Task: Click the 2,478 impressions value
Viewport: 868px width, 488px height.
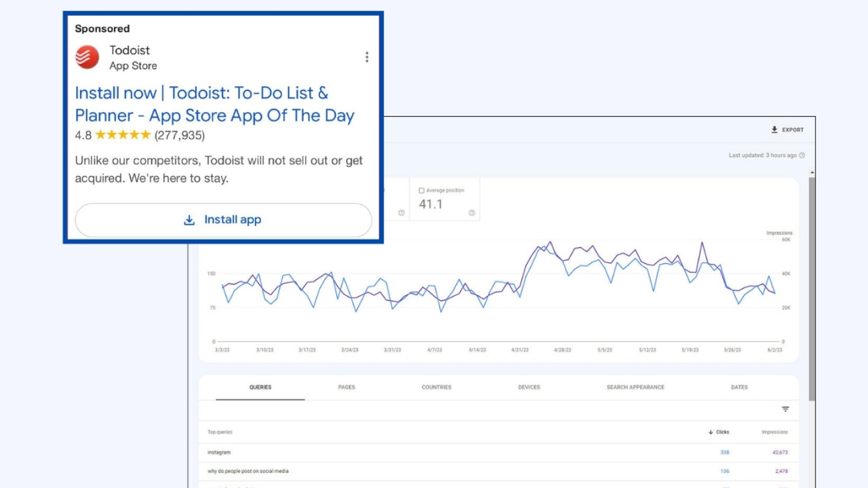Action: pyautogui.click(x=781, y=471)
